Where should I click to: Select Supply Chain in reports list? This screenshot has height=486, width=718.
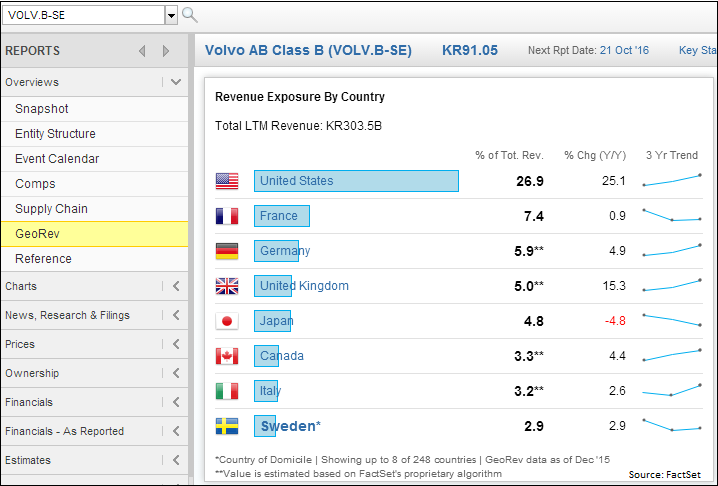(51, 209)
